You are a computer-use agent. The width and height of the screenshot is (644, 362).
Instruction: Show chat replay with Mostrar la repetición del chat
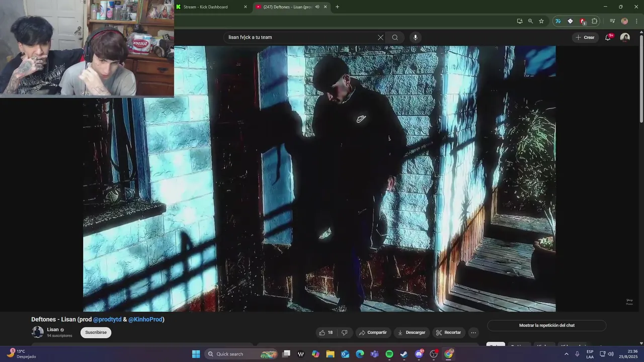pos(546,325)
